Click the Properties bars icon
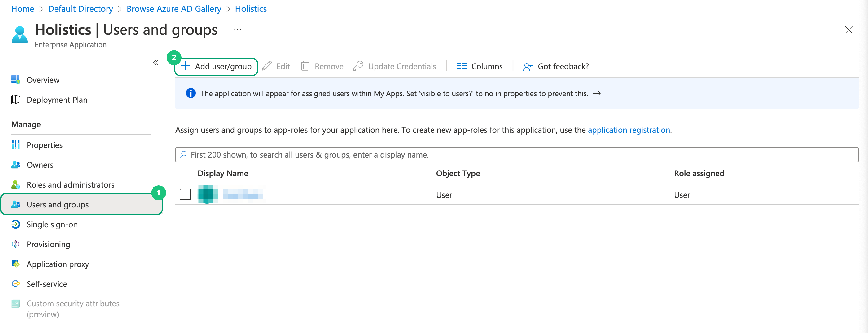Screen dimensions: 868x333 tap(15, 145)
